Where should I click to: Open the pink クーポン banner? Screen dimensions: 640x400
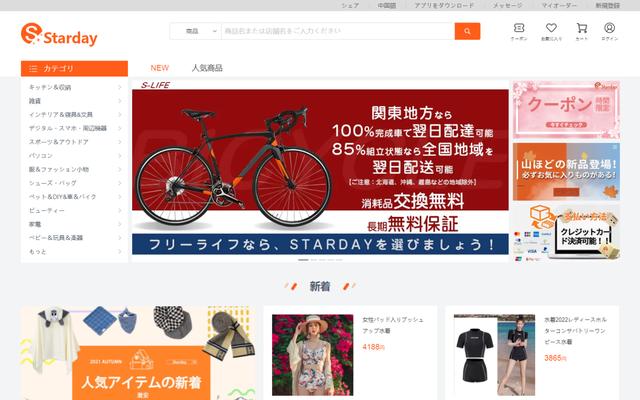pyautogui.click(x=566, y=110)
